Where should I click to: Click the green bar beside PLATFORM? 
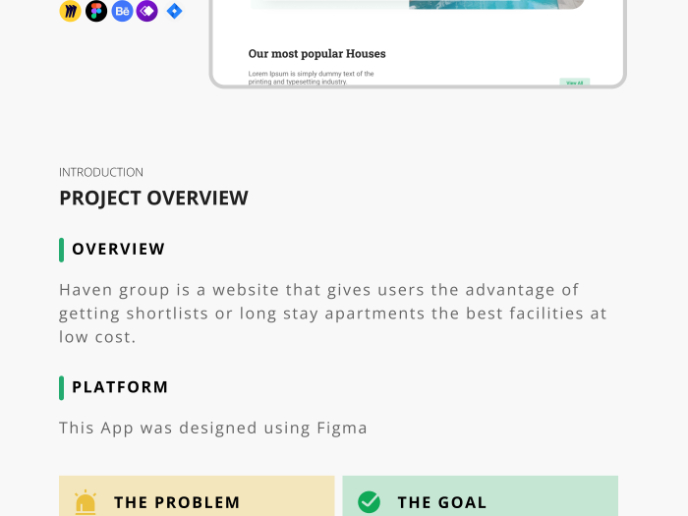[62, 388]
